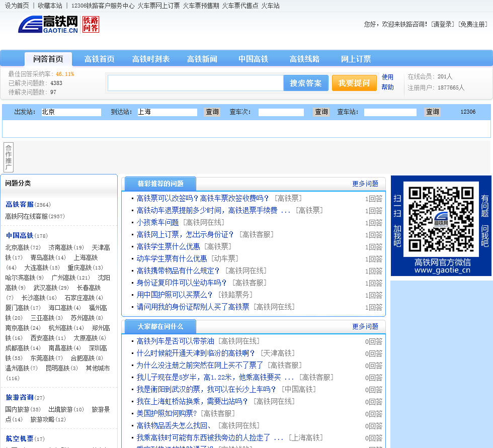The image size is (493, 448).
Task: Open the 合作推广 side label
Action: tap(9, 157)
